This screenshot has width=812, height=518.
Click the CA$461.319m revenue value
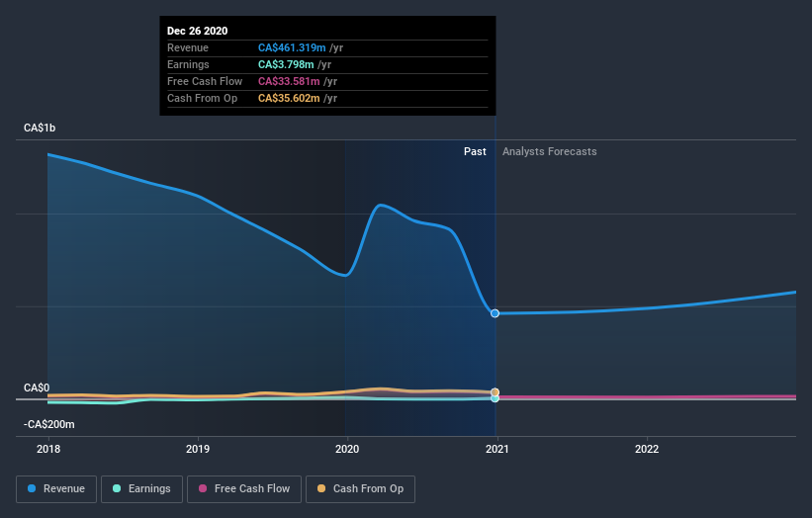point(292,47)
